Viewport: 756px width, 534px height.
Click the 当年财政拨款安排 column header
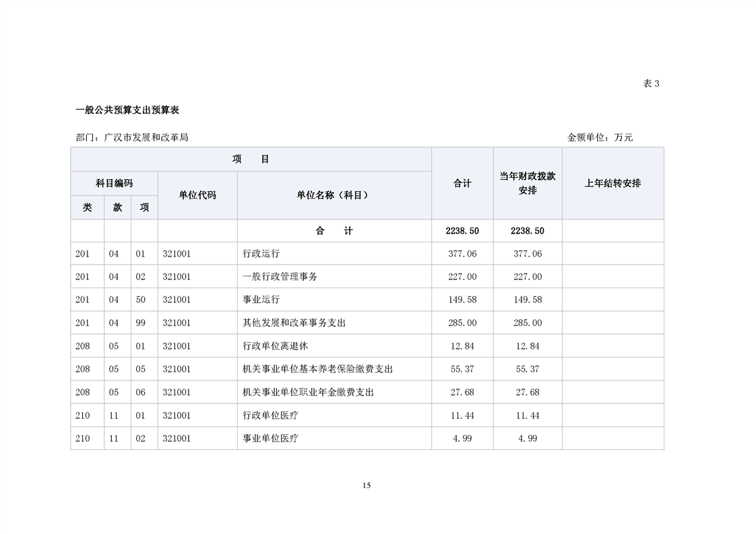(x=528, y=183)
